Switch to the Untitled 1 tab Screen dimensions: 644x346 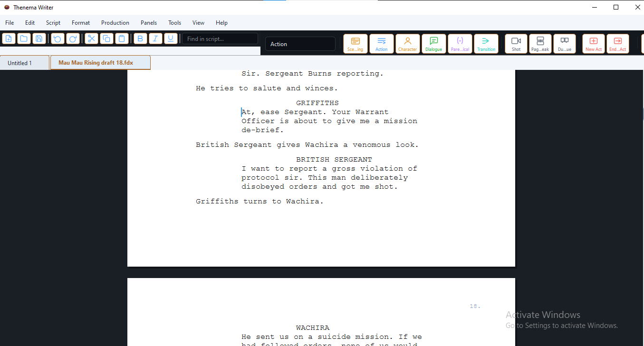tap(25, 63)
